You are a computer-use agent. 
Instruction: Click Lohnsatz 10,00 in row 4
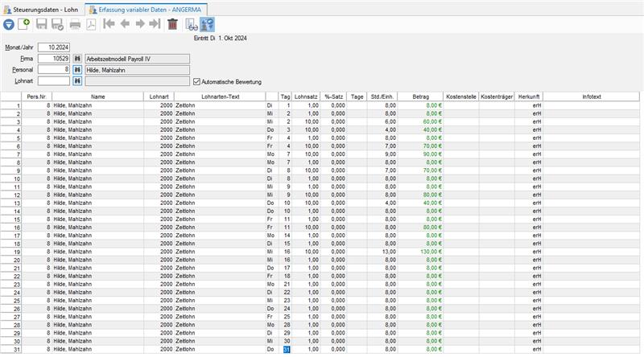tap(306, 129)
